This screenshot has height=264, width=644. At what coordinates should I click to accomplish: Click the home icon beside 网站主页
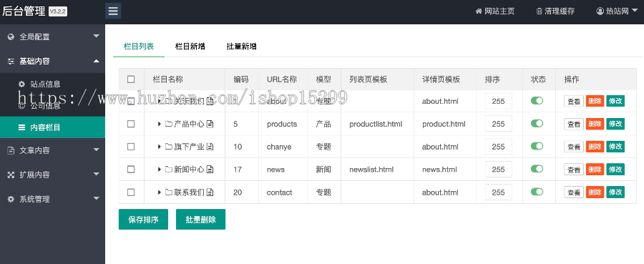click(x=479, y=11)
